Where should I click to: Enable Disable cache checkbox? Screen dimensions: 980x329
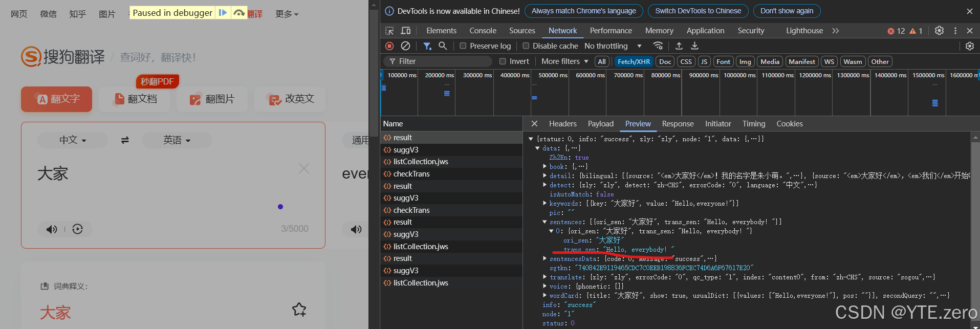[x=526, y=46]
